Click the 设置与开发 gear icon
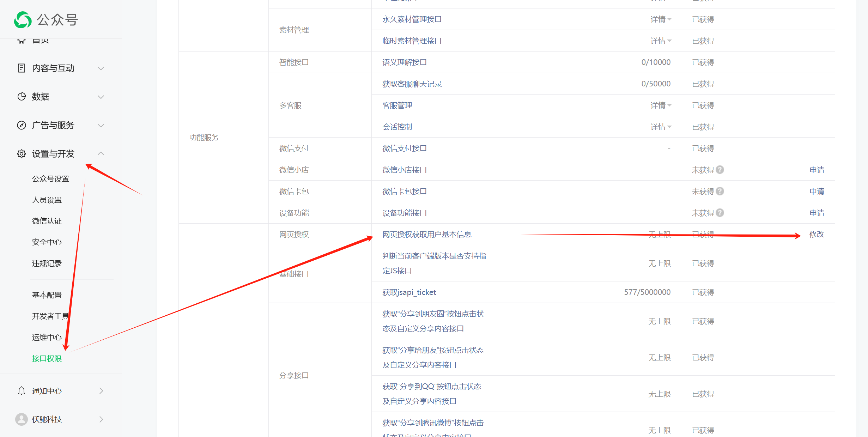Viewport: 868px width, 437px height. tap(22, 154)
